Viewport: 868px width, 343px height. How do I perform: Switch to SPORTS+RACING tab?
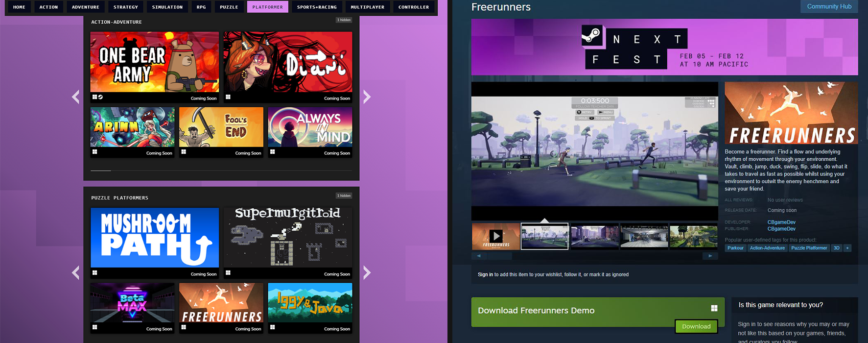pyautogui.click(x=317, y=7)
